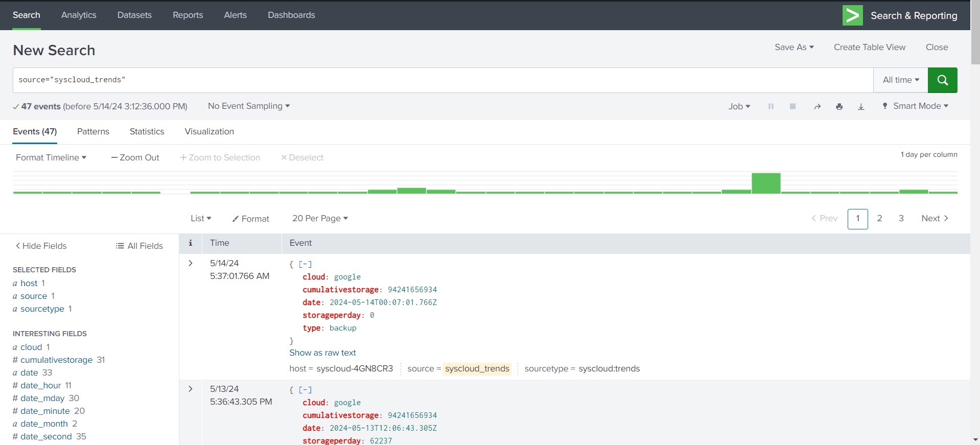The image size is (980, 445).
Task: Open the List view dropdown
Action: point(201,218)
